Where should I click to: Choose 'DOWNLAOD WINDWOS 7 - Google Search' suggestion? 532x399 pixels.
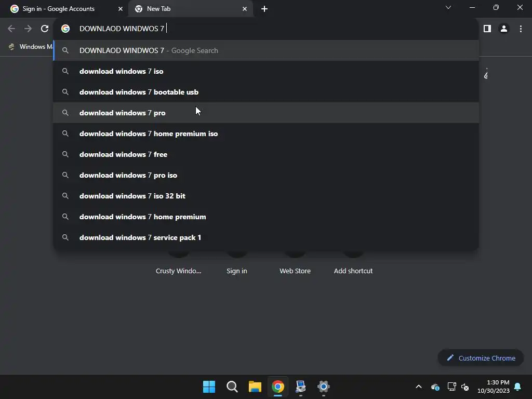tap(266, 50)
